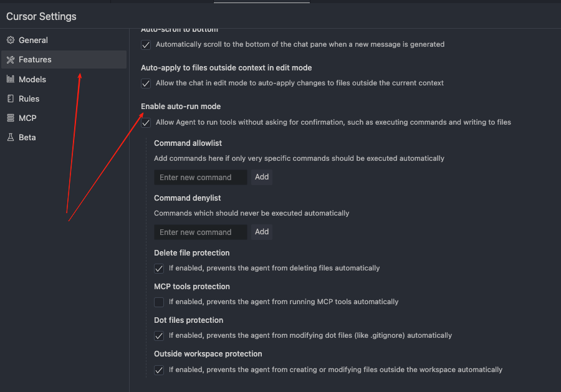Viewport: 561px width, 392px height.
Task: Click the 'Outside workspace protection' heading
Action: coord(208,354)
